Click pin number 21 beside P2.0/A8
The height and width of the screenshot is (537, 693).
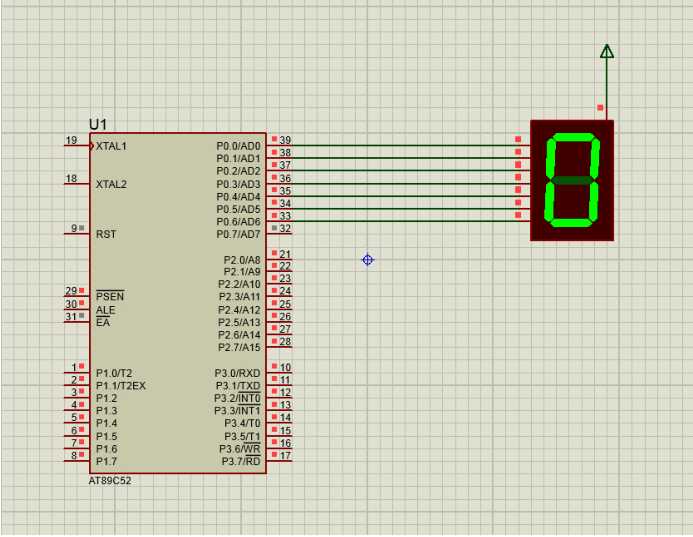point(285,254)
